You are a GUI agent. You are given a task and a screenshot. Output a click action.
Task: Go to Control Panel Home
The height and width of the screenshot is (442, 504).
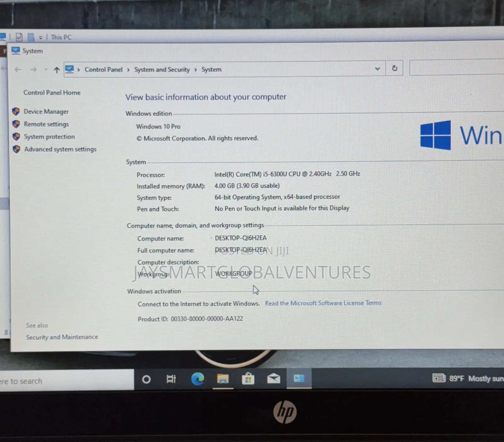point(52,93)
